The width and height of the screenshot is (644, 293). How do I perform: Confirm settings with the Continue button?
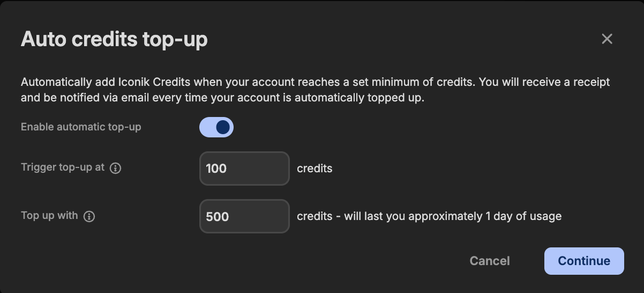pyautogui.click(x=584, y=261)
